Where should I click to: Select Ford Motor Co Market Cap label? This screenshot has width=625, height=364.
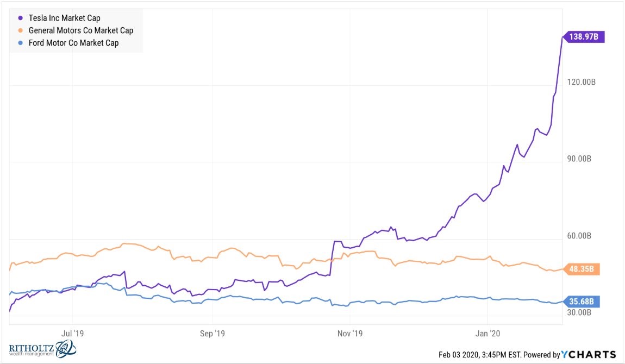click(74, 42)
